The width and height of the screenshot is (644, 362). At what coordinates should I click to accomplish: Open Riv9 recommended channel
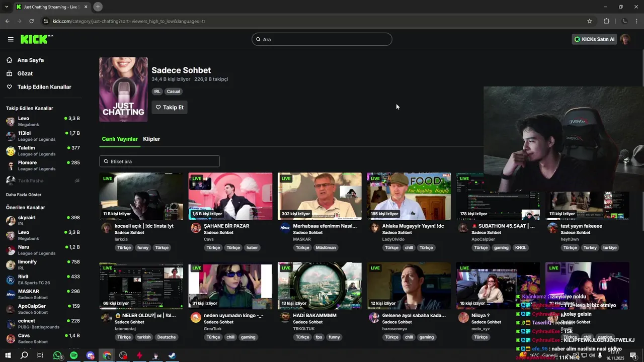[x=43, y=280]
